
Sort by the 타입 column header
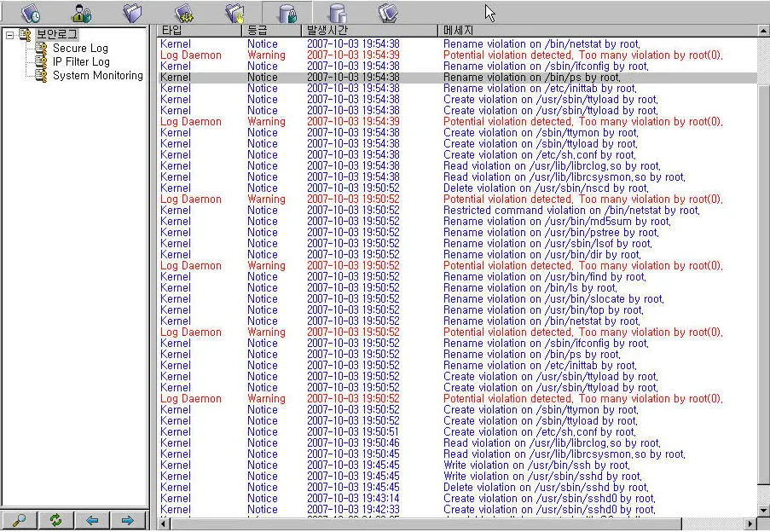(x=172, y=31)
